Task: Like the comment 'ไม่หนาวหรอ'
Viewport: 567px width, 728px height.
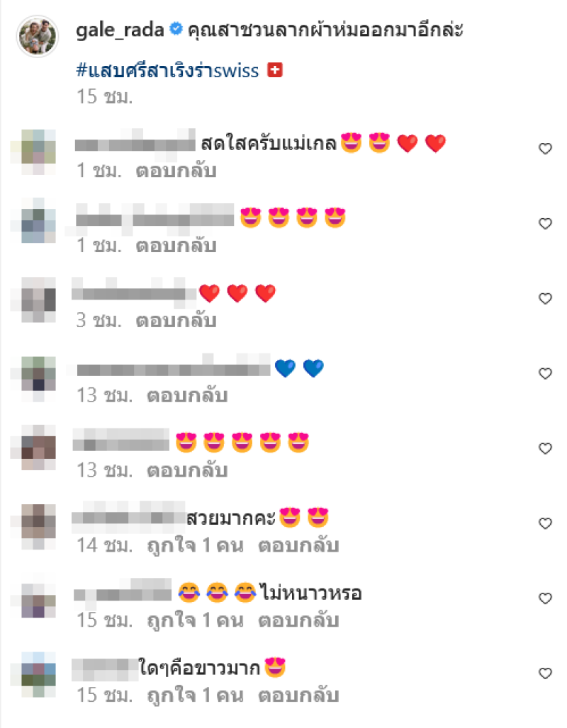Action: (545, 598)
